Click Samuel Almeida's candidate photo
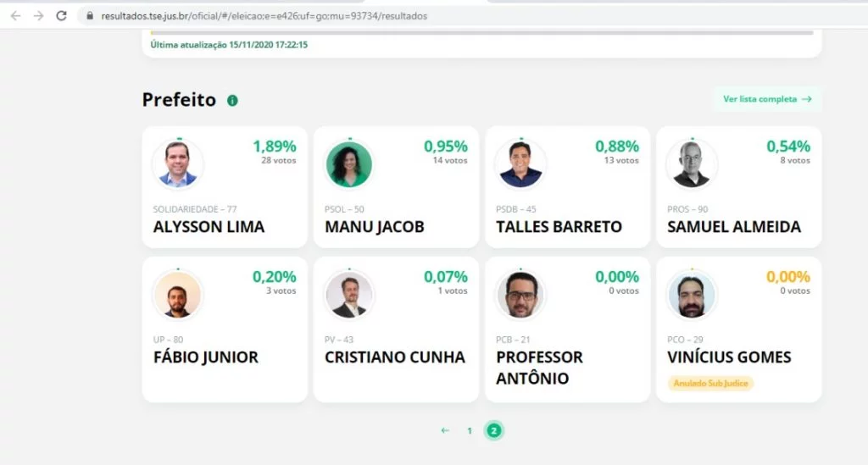 click(692, 163)
